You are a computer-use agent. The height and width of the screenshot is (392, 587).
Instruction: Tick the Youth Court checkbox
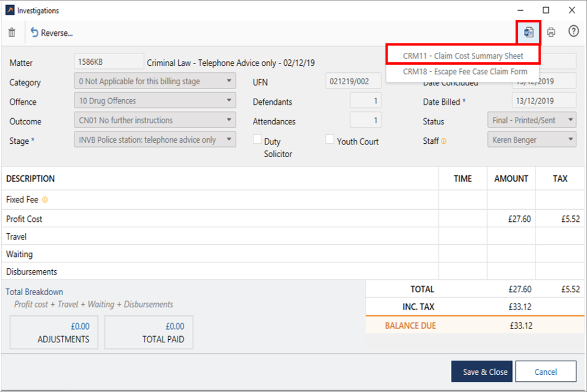[x=329, y=139]
